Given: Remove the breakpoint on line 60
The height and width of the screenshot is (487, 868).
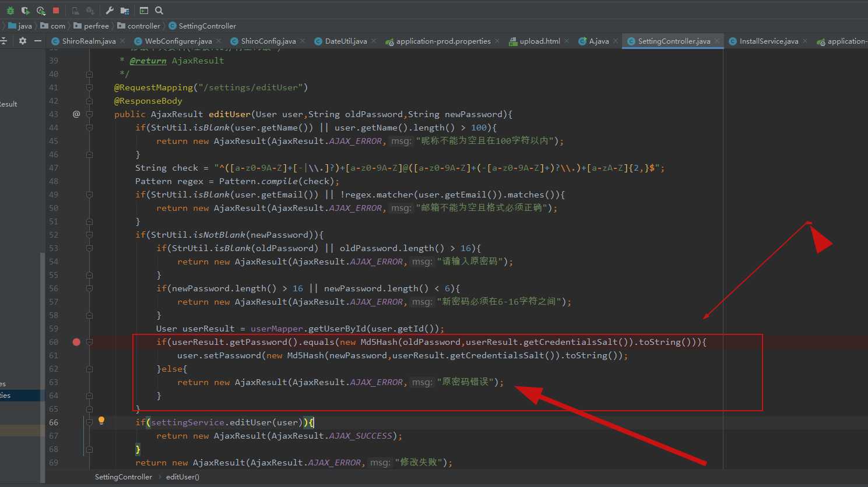Looking at the screenshot, I should (76, 342).
